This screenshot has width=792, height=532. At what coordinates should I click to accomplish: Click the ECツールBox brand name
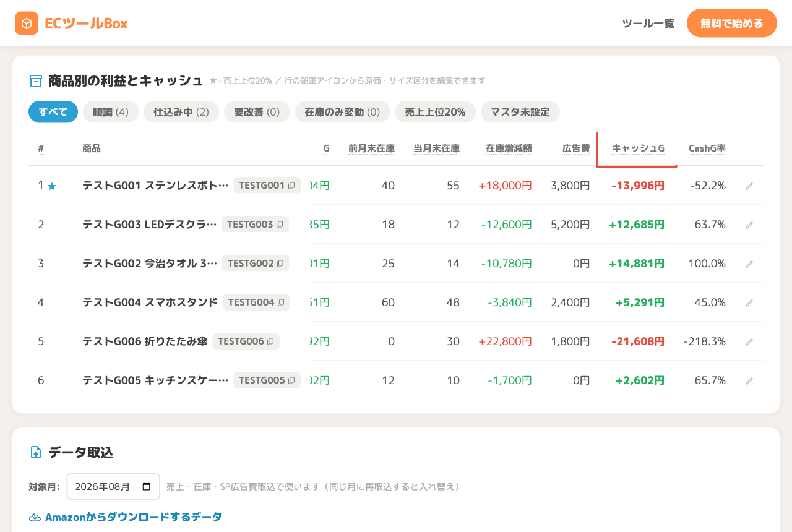tap(86, 24)
